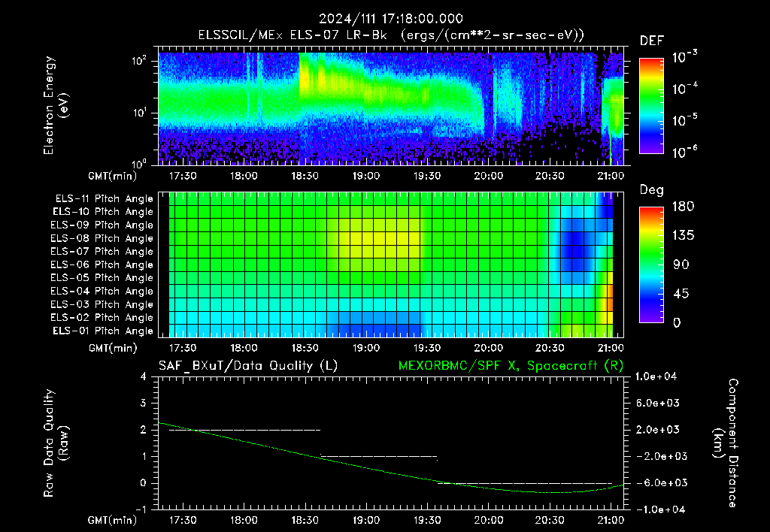Click the 17:30 tick under the electron spectrogram
770x532 pixels.
183,176
